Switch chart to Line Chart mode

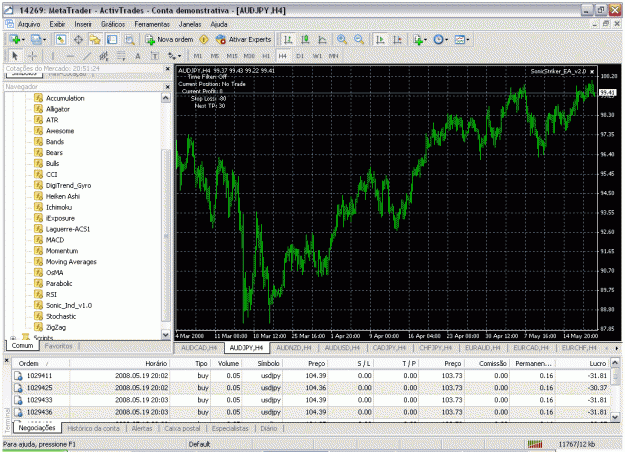[x=322, y=39]
